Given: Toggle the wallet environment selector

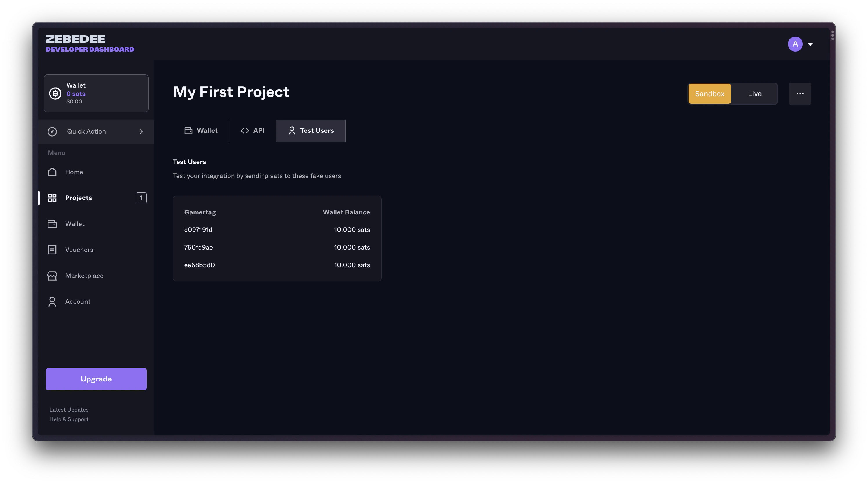Looking at the screenshot, I should click(x=732, y=94).
